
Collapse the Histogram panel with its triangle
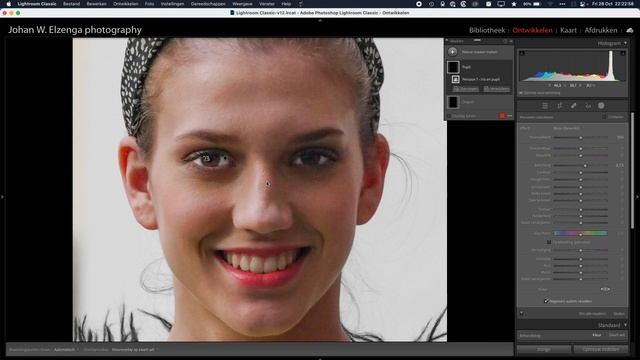(625, 43)
